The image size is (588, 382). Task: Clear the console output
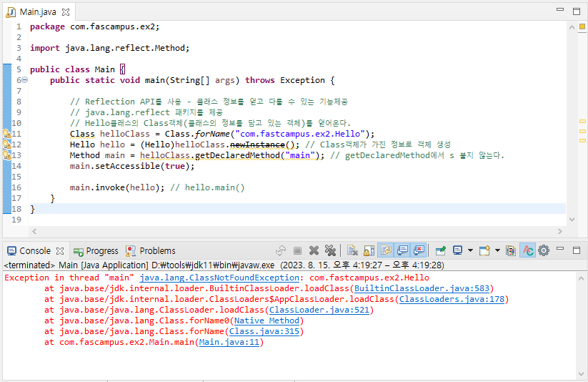(x=352, y=250)
